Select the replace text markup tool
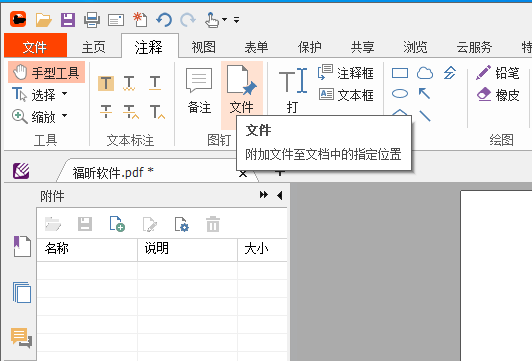This screenshot has height=361, width=532. click(131, 111)
